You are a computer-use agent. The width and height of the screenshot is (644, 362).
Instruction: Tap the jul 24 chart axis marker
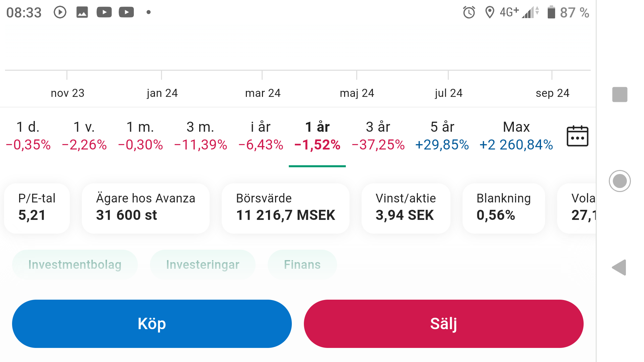click(x=448, y=93)
